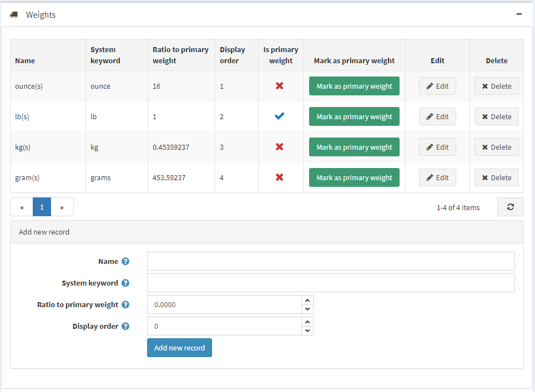Mark kg(s) as primary weight
The height and width of the screenshot is (392, 535).
point(354,147)
